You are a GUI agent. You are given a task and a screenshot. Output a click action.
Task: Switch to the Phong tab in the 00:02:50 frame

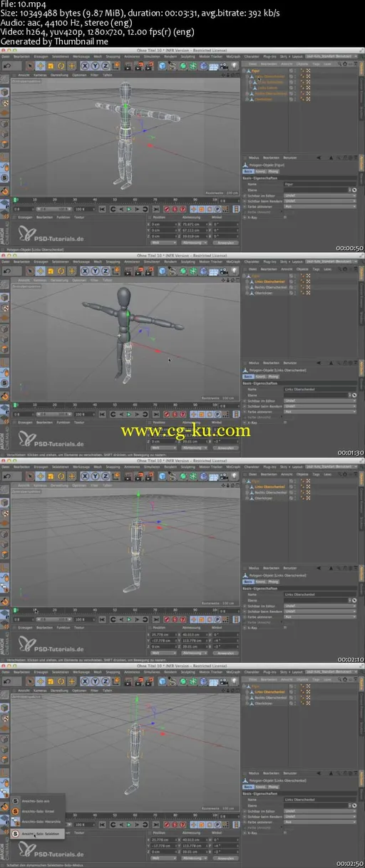pyautogui.click(x=273, y=787)
